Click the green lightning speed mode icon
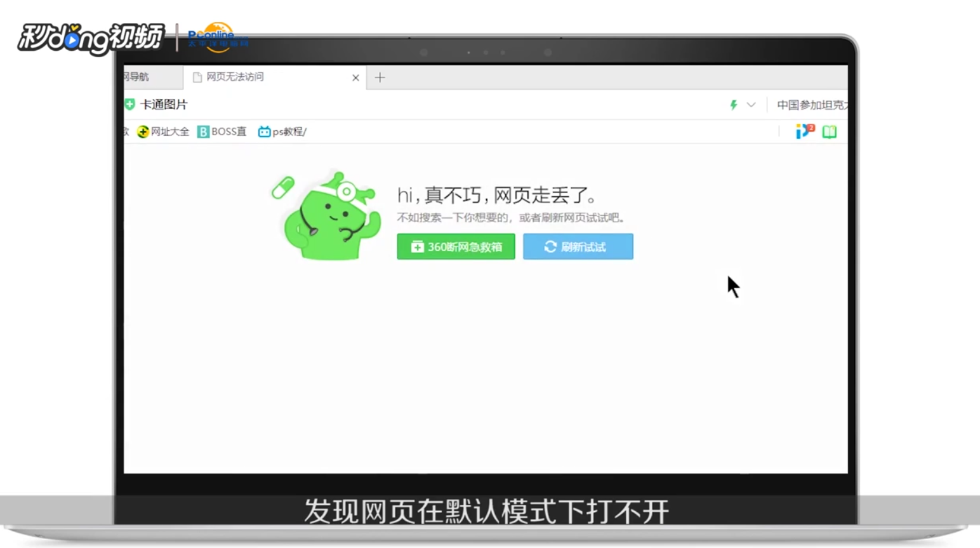This screenshot has width=980, height=548. [x=733, y=105]
